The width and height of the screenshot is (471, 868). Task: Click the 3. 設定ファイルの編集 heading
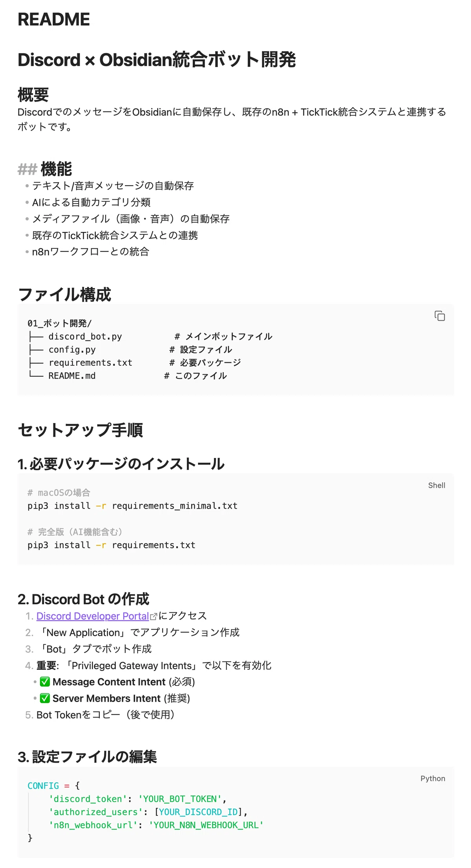tap(87, 757)
